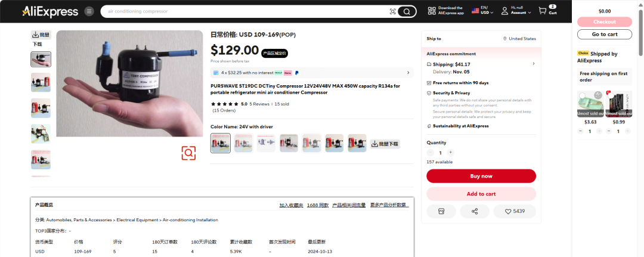Viewport: 644px width, 257px height.
Task: Click Add to cart
Action: 481,194
